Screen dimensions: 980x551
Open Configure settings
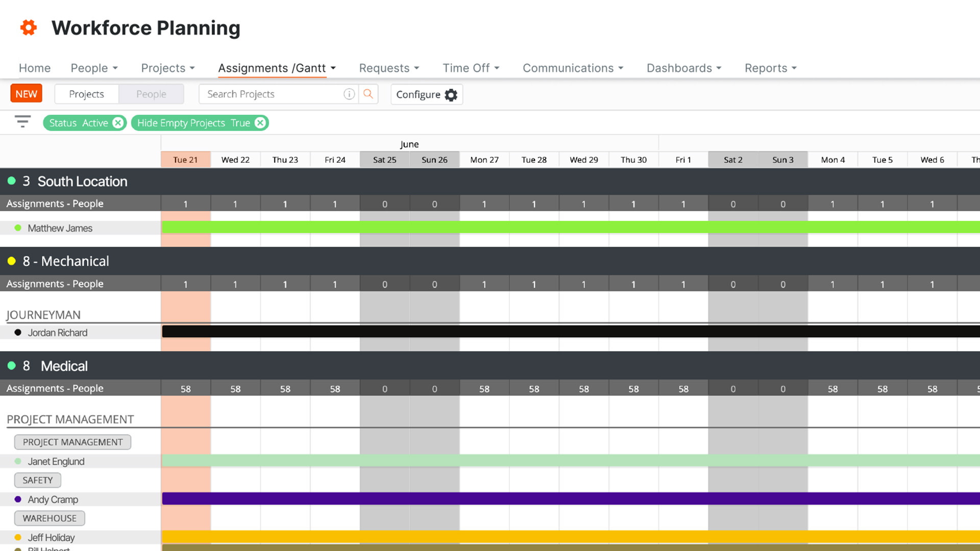click(x=427, y=94)
